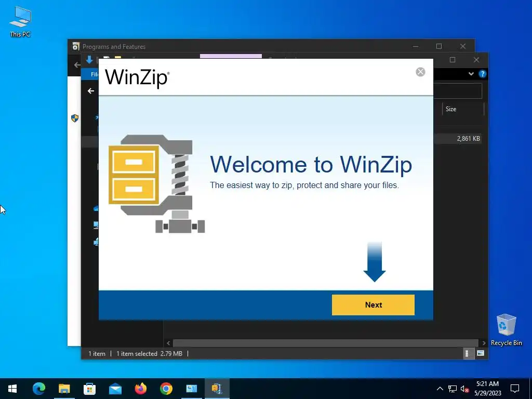Open the Recycle Bin on desktop
Image resolution: width=532 pixels, height=399 pixels.
click(x=506, y=330)
